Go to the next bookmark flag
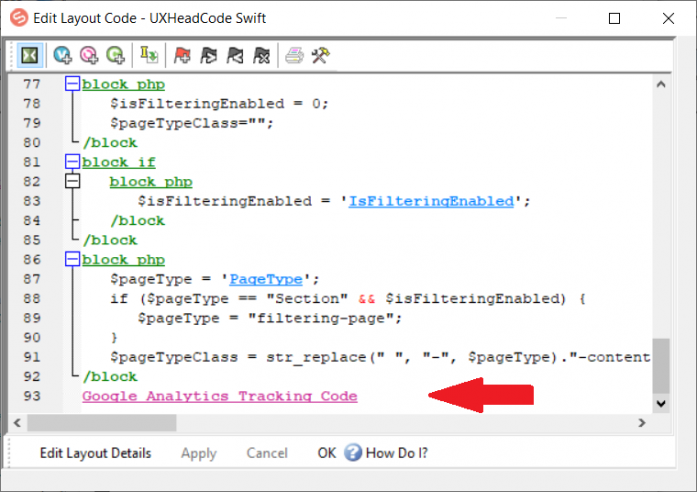 (208, 56)
